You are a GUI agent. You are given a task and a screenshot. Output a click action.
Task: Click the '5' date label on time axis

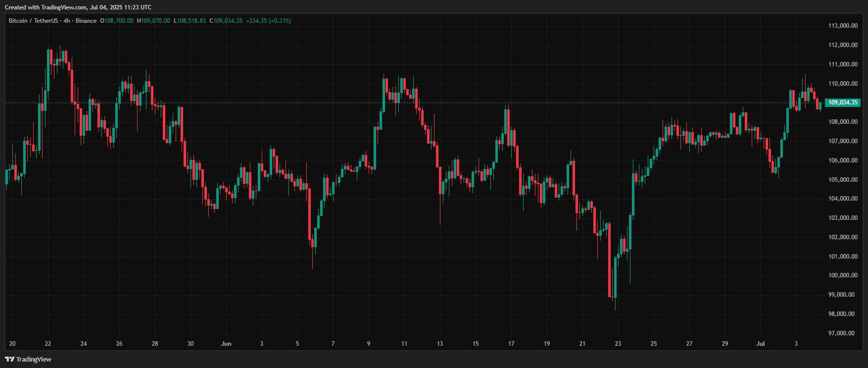297,344
